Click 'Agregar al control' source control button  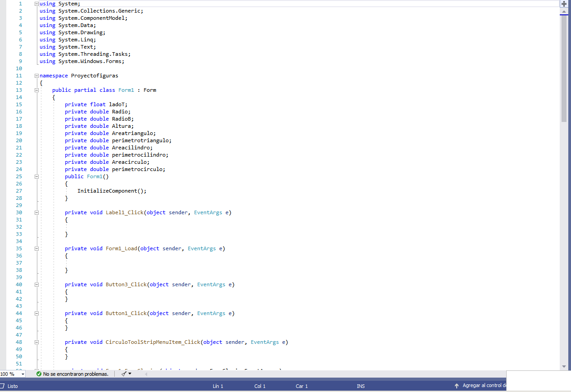point(484,386)
